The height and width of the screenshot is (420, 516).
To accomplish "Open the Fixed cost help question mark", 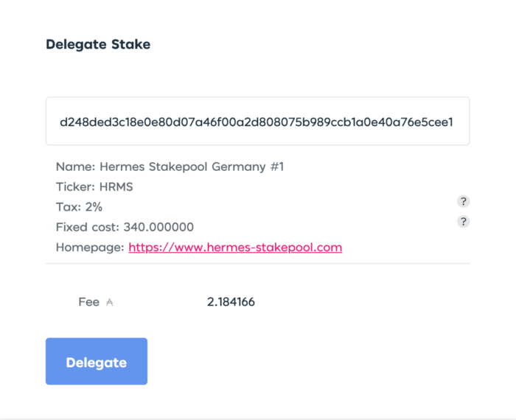I will tap(464, 222).
